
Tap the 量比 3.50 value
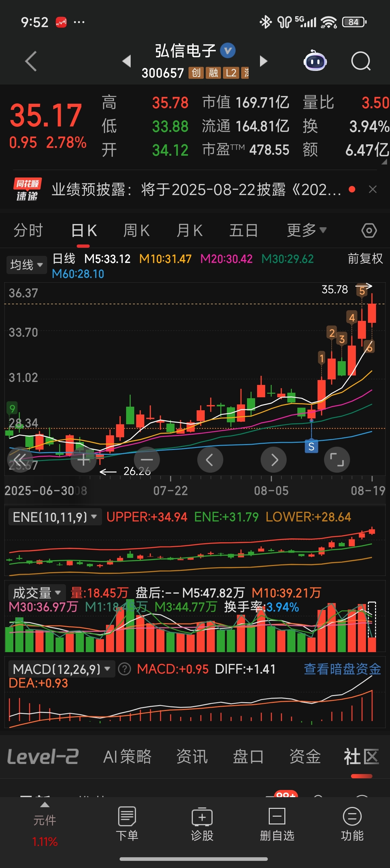click(x=375, y=102)
